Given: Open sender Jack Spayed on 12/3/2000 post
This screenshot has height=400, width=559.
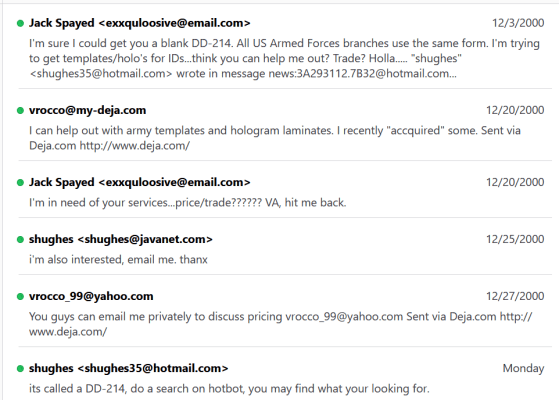Looking at the screenshot, I should coord(139,23).
